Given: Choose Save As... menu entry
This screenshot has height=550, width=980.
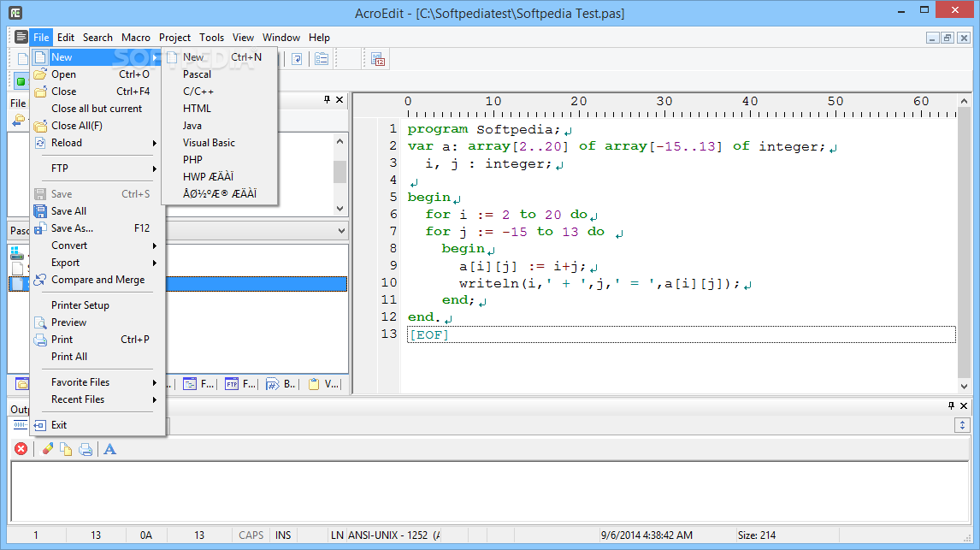Looking at the screenshot, I should [x=97, y=228].
